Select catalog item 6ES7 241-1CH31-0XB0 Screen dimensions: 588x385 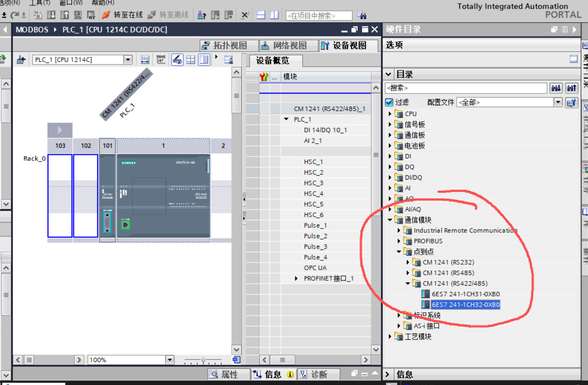click(466, 294)
